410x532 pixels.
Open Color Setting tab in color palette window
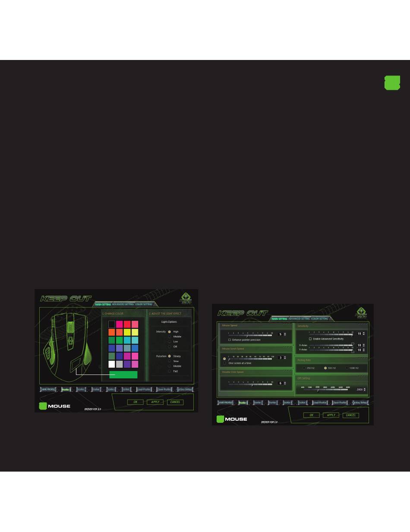(144, 304)
